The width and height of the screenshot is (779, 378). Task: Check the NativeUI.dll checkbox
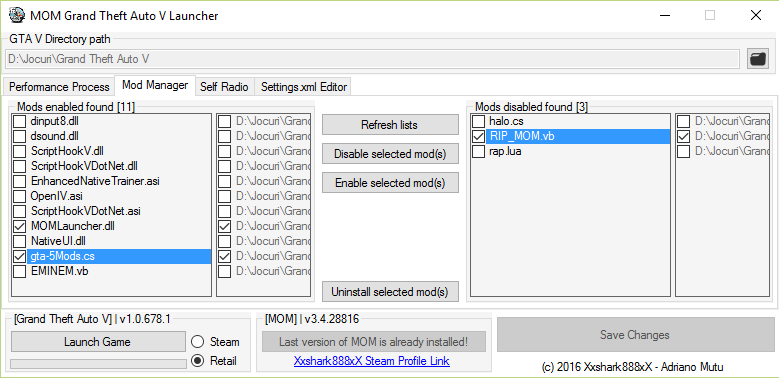(19, 241)
